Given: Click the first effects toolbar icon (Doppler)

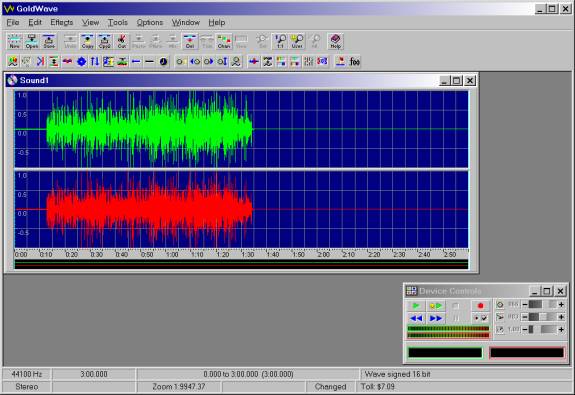Looking at the screenshot, I should 13,62.
